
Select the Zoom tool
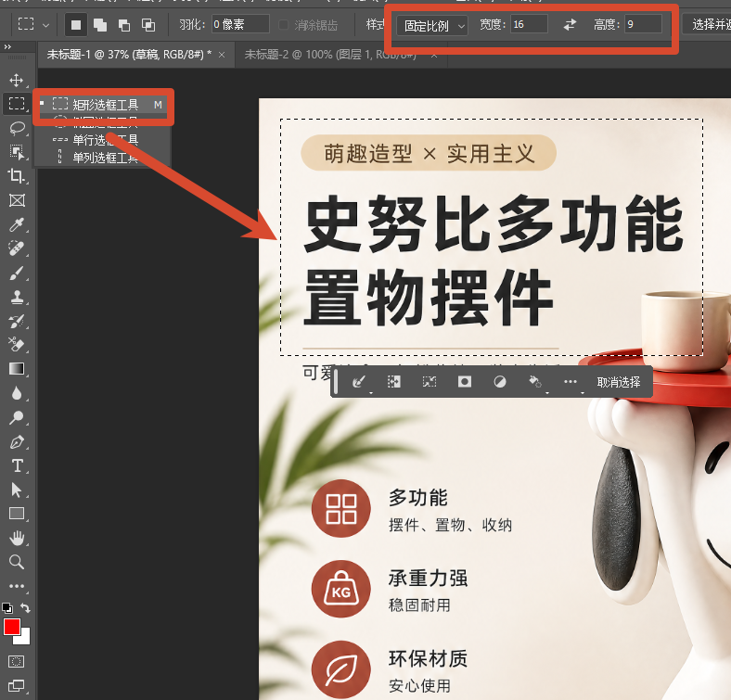(17, 562)
